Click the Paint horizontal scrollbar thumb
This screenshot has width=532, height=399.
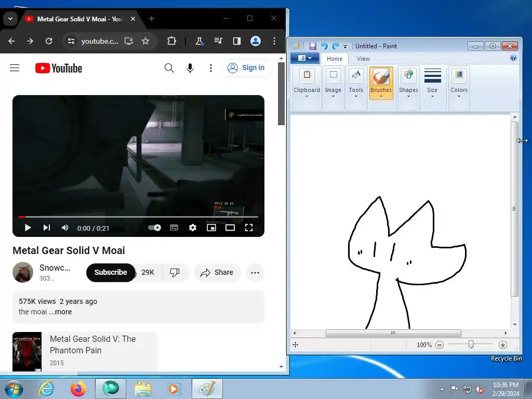coord(393,333)
